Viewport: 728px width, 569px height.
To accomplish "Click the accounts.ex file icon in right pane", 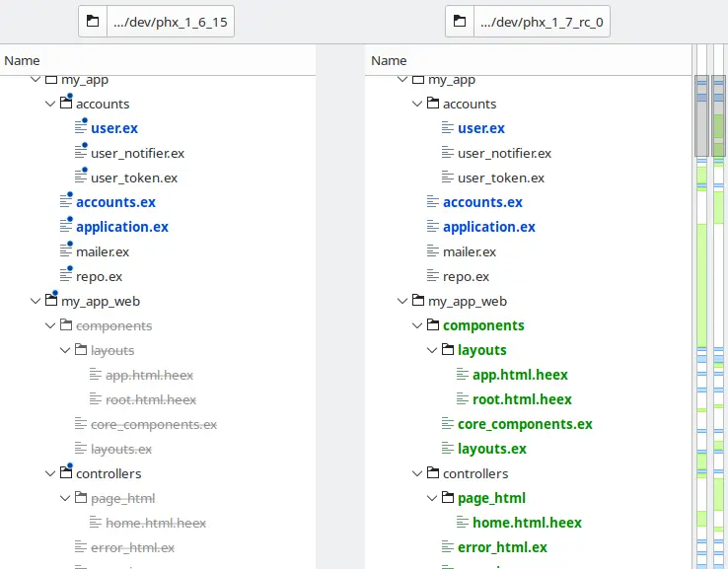I will click(434, 202).
